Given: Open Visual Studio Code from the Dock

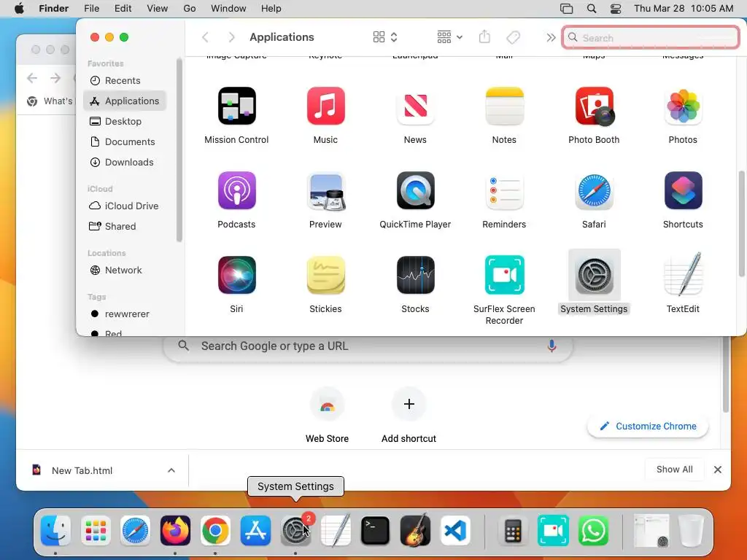Looking at the screenshot, I should [455, 531].
